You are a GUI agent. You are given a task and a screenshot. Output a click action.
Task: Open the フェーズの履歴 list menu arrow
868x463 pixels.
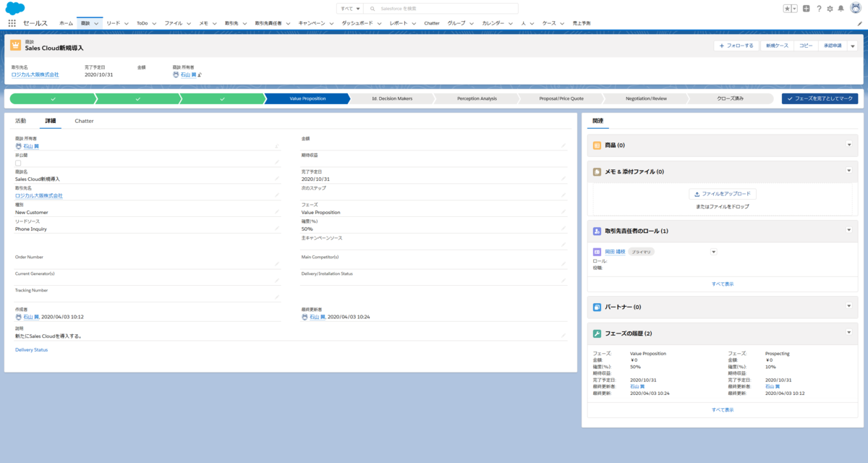849,333
